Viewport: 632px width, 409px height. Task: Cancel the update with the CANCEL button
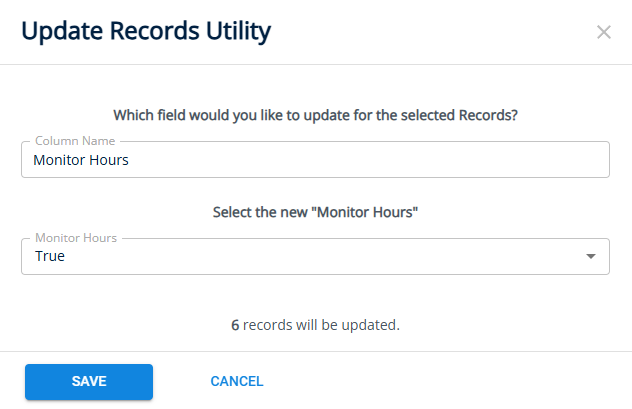click(x=237, y=381)
